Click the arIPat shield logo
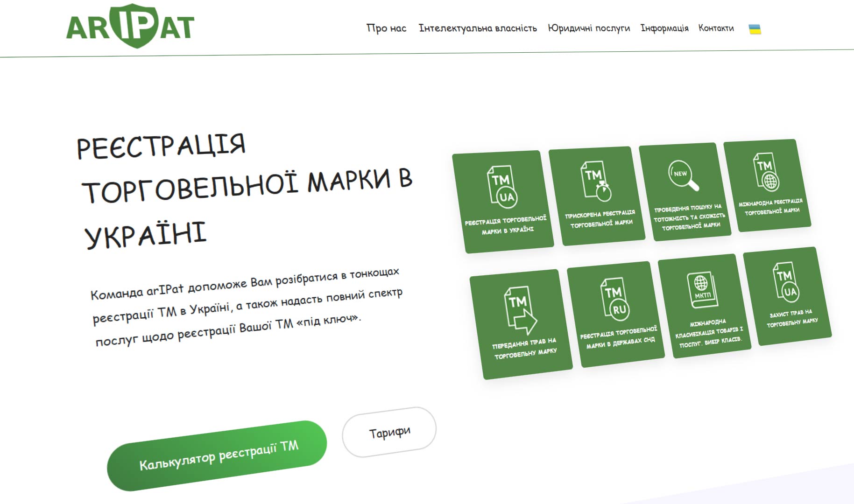 tap(130, 26)
